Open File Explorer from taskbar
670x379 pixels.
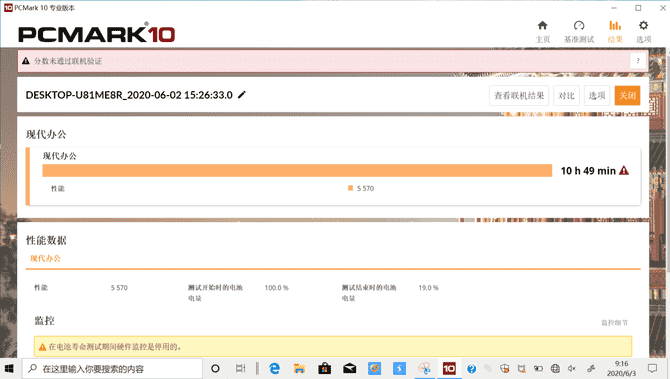tap(299, 368)
